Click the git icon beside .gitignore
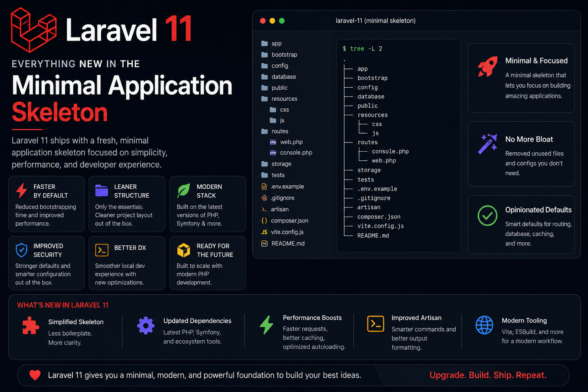The height and width of the screenshot is (392, 588). click(264, 198)
